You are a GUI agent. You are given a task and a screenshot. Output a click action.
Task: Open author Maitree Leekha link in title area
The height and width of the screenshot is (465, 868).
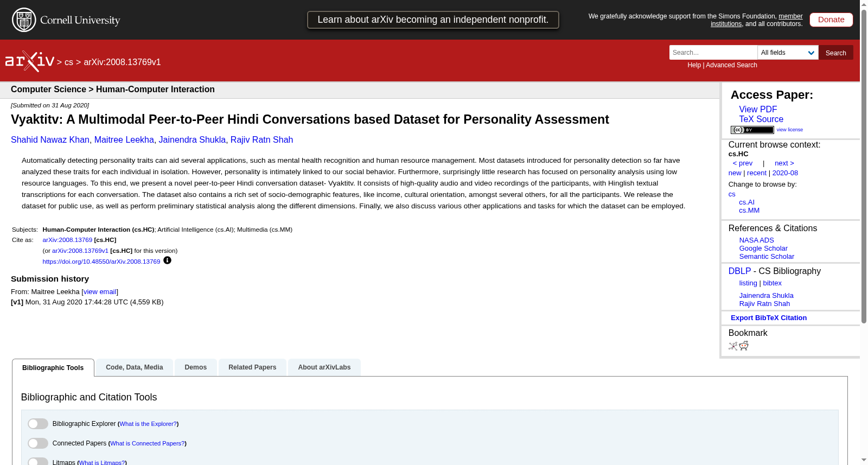pos(124,140)
